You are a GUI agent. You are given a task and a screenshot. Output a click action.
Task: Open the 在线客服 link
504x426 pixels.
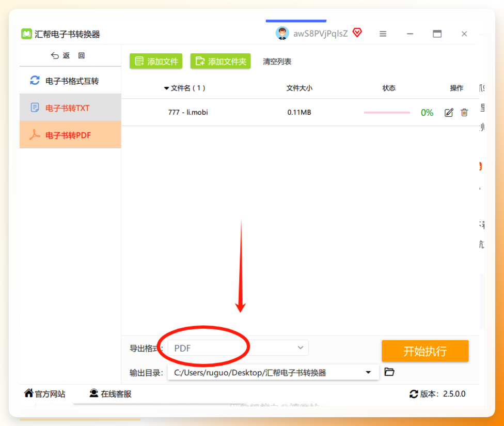point(111,393)
